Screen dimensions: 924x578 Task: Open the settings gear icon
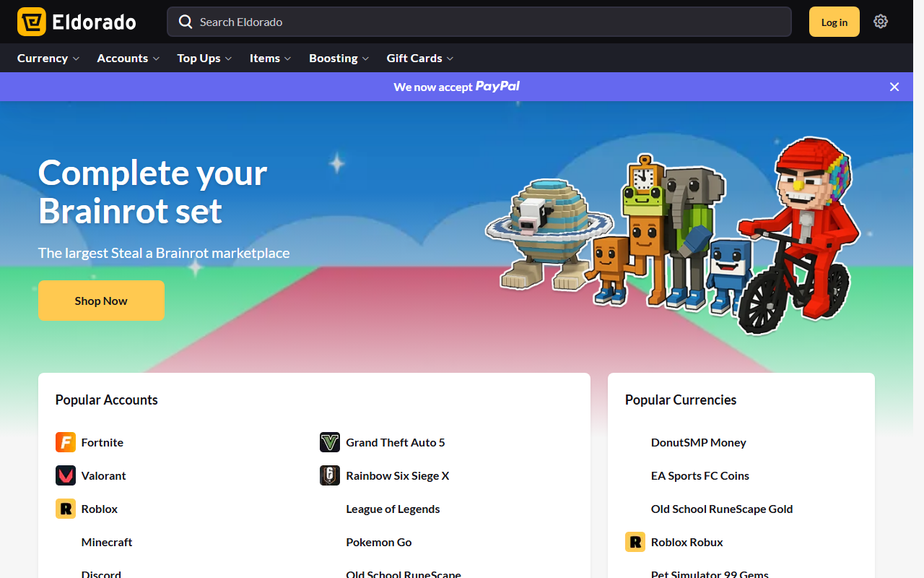click(881, 22)
